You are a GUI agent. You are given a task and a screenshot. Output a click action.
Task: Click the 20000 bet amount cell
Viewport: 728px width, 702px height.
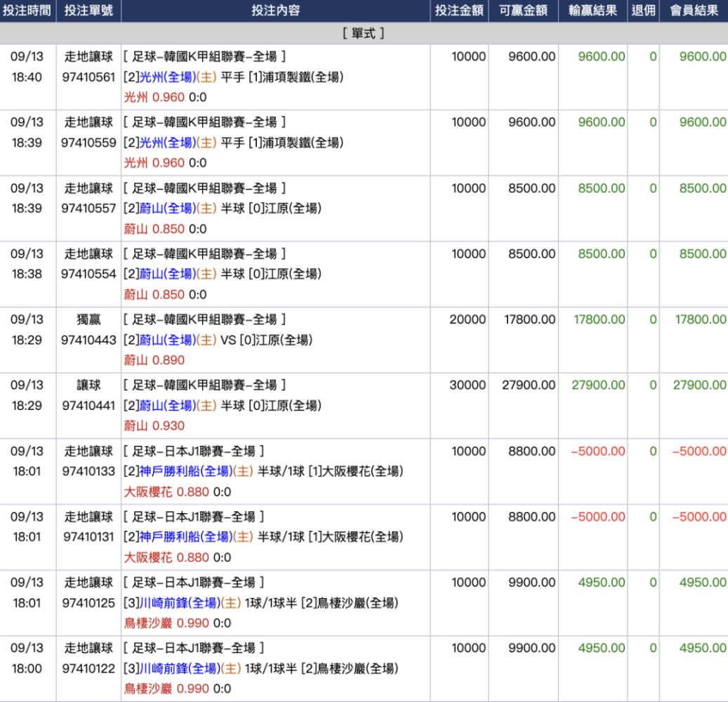point(468,319)
